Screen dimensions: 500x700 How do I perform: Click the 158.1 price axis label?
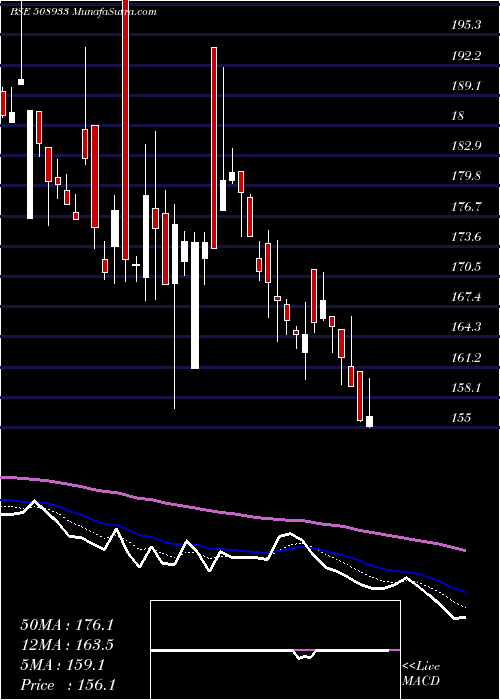466,387
